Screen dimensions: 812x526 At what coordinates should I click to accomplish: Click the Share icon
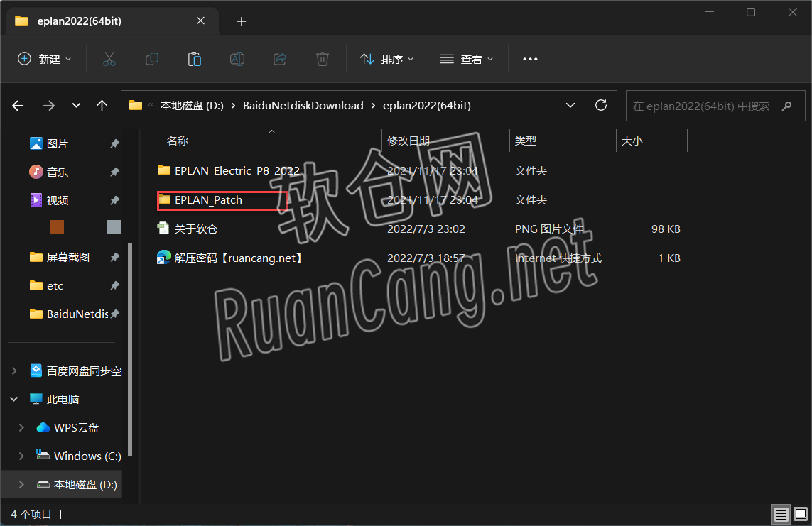point(279,59)
